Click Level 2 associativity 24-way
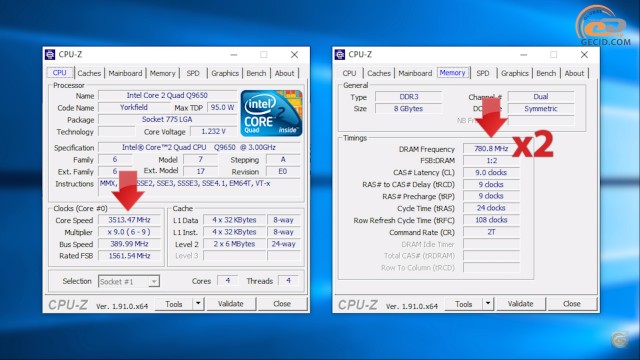This screenshot has width=640, height=360. (x=284, y=244)
